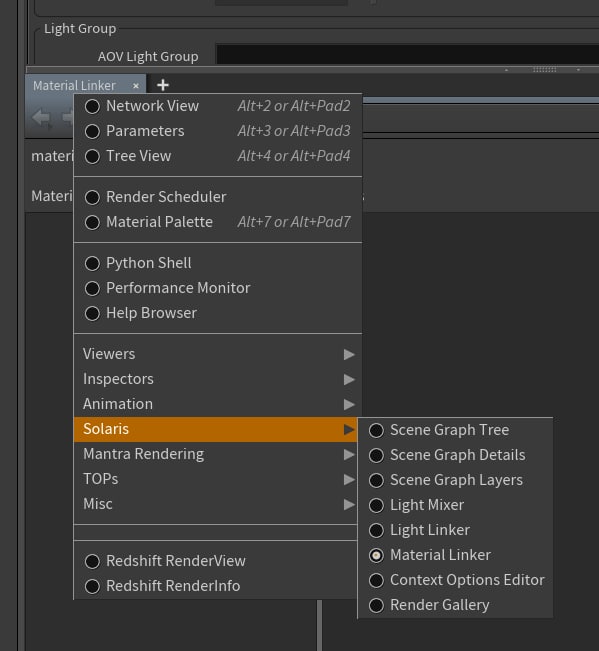
Task: Expand the Inspectors submenu arrow
Action: (x=349, y=379)
